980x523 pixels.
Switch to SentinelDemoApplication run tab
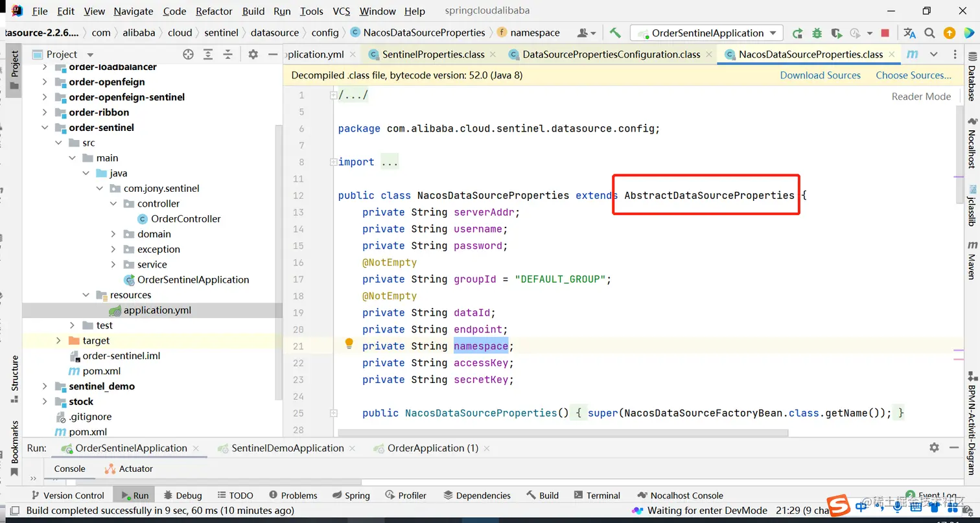click(x=288, y=448)
